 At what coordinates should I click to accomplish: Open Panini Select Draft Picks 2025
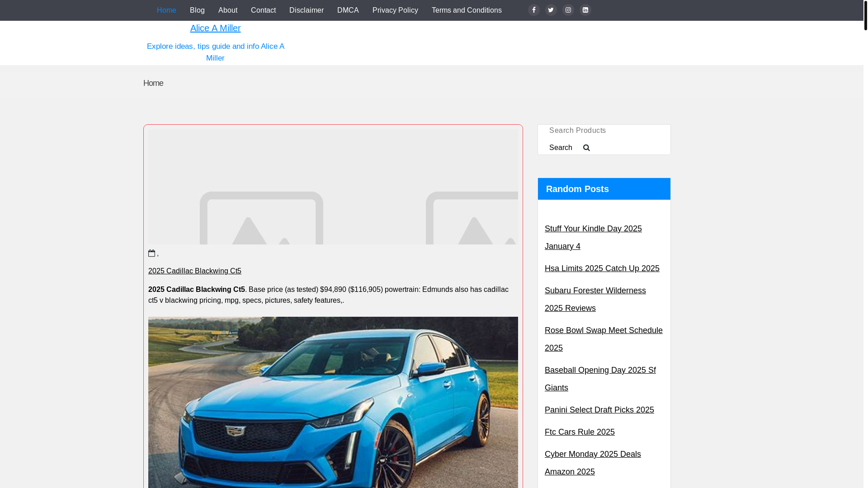pos(599,410)
